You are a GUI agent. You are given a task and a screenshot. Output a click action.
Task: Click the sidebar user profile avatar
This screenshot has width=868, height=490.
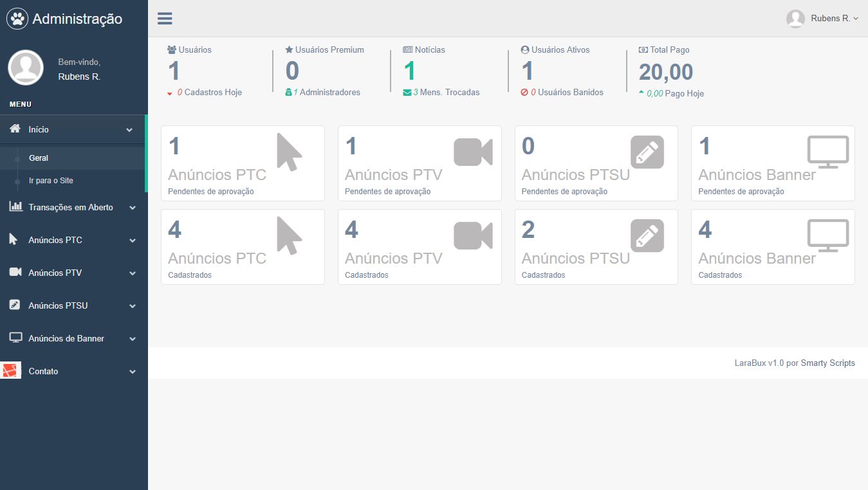pos(26,68)
